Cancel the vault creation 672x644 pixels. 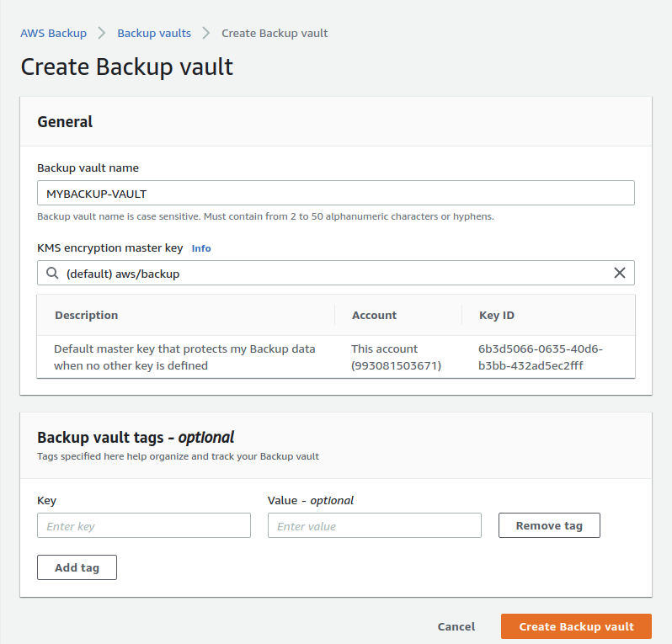pyautogui.click(x=456, y=626)
